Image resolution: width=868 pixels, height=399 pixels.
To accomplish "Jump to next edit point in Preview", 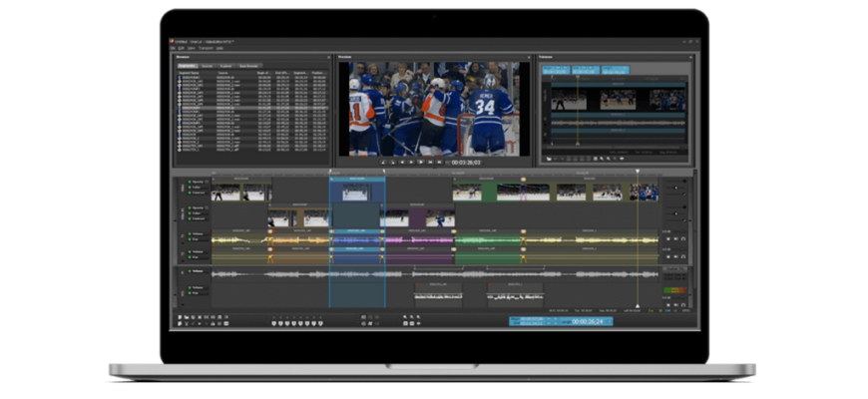I will [439, 163].
